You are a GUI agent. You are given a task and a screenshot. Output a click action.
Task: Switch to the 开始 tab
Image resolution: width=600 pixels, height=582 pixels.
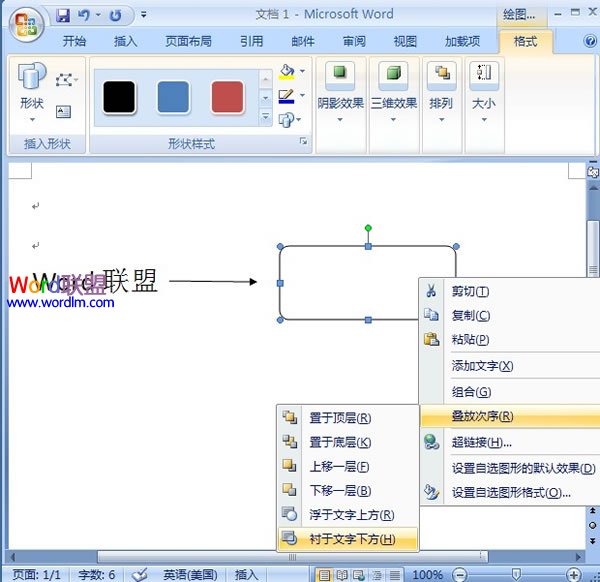(74, 41)
